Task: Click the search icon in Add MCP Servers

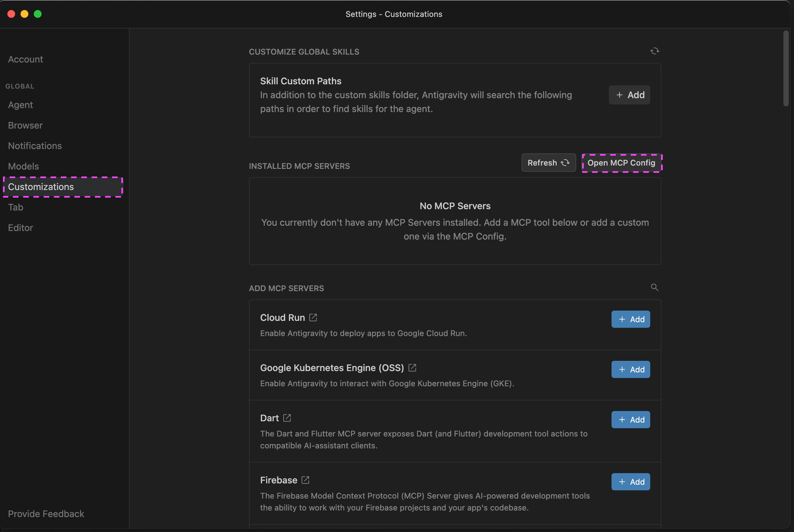Action: click(x=654, y=288)
